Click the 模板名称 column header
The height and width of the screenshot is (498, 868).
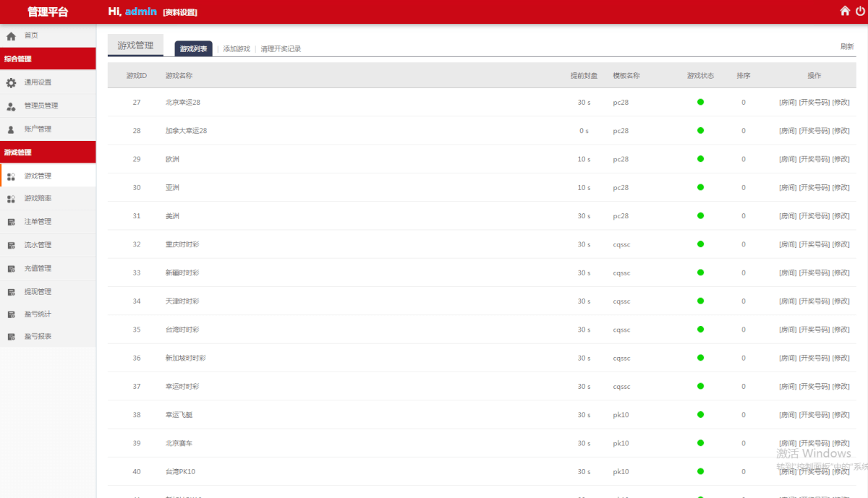click(626, 75)
